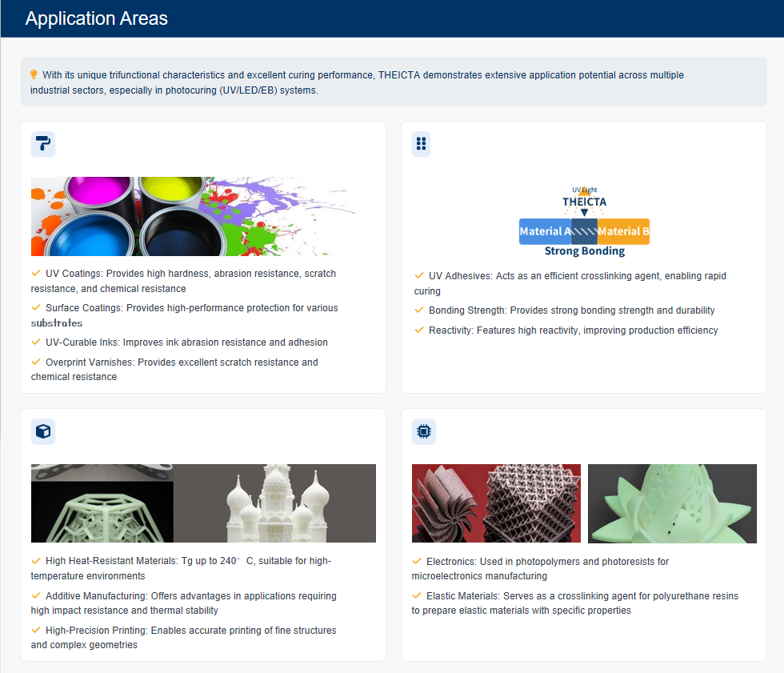The image size is (784, 673).
Task: Click the 3D cube icon in printing card
Action: pyautogui.click(x=43, y=431)
